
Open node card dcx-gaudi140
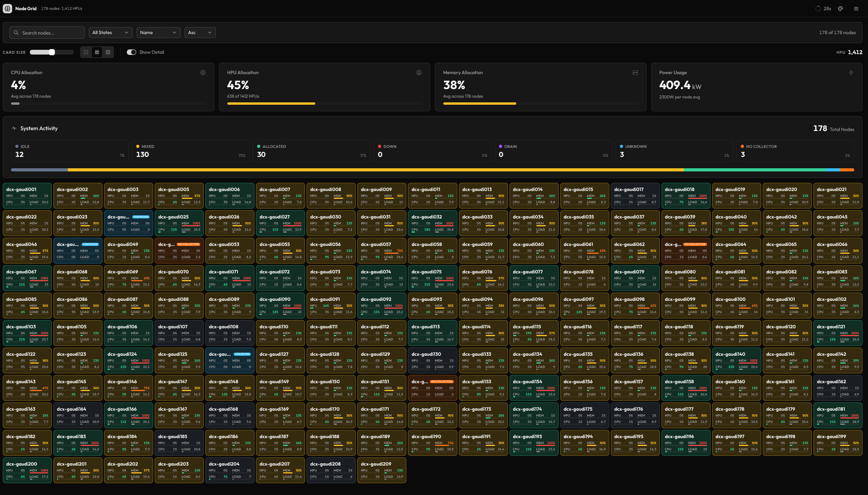pyautogui.click(x=736, y=360)
